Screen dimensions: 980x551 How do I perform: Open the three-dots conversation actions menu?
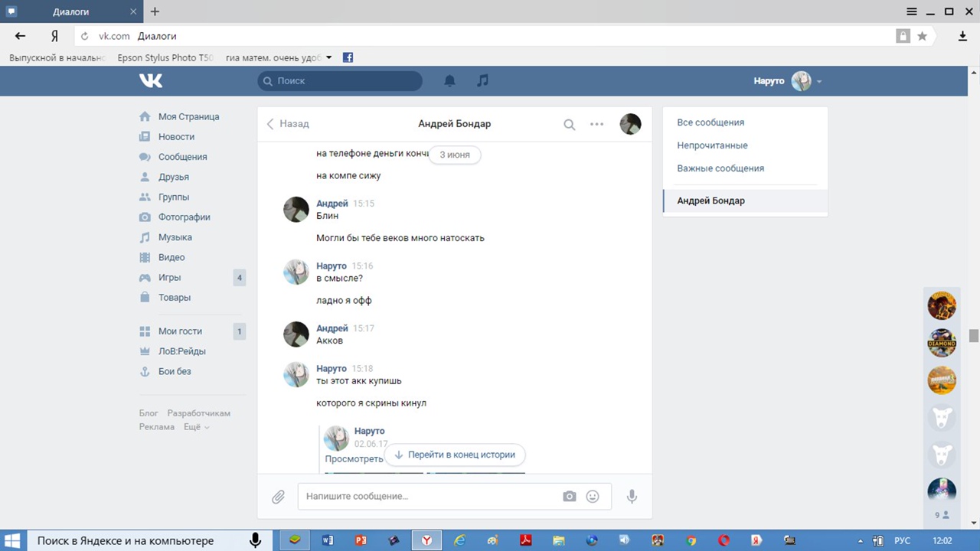(596, 124)
